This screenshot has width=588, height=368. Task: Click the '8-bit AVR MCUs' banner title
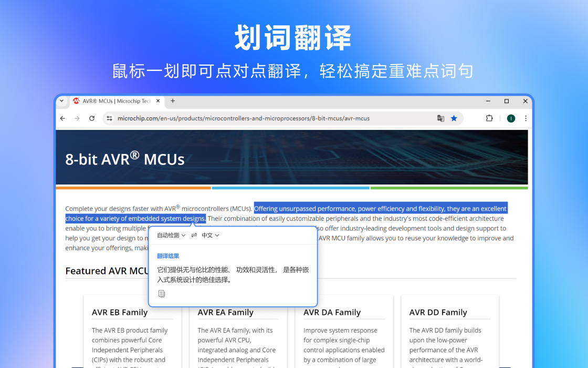(125, 158)
